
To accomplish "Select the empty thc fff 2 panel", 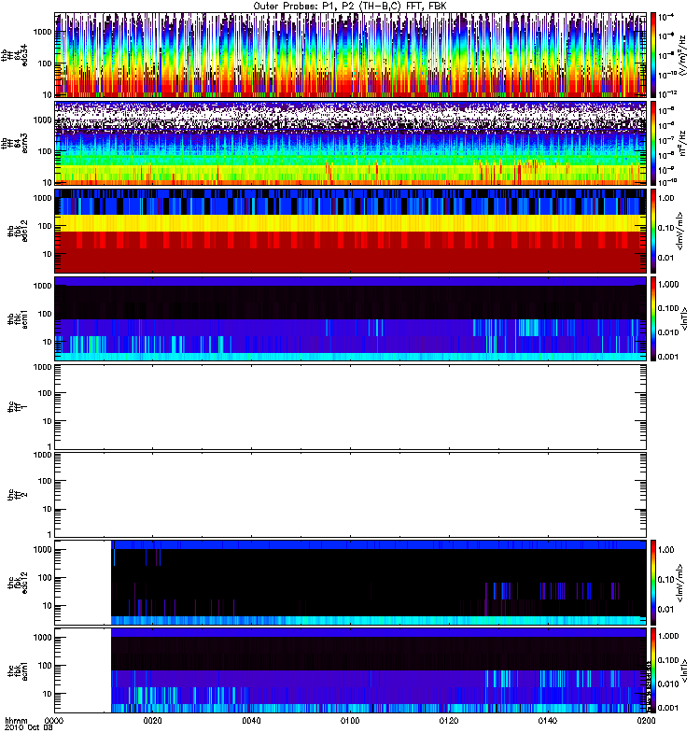I will click(x=351, y=495).
